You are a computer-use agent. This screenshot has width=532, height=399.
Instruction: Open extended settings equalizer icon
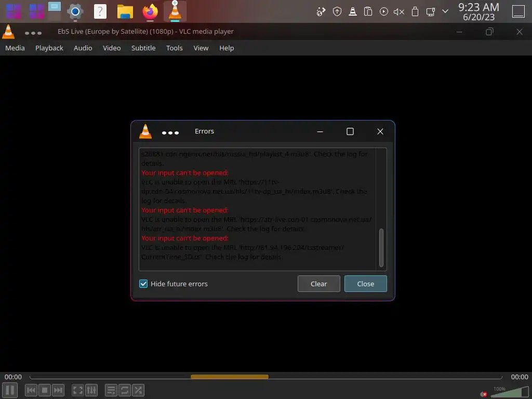(91, 390)
